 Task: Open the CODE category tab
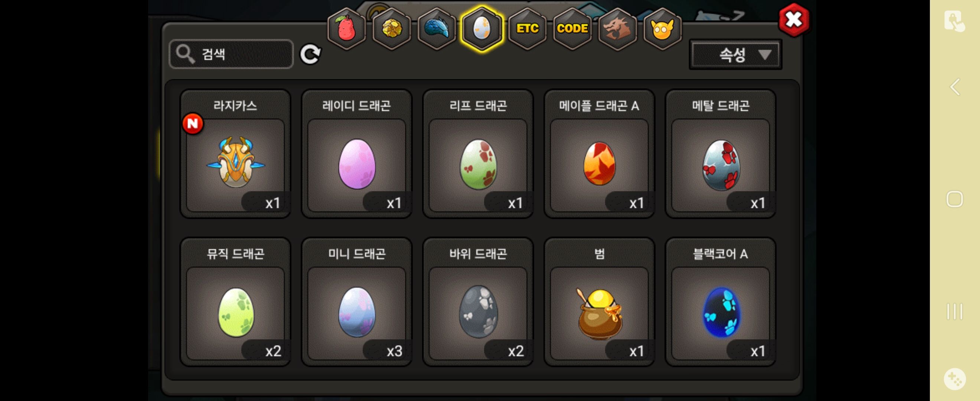(x=572, y=29)
